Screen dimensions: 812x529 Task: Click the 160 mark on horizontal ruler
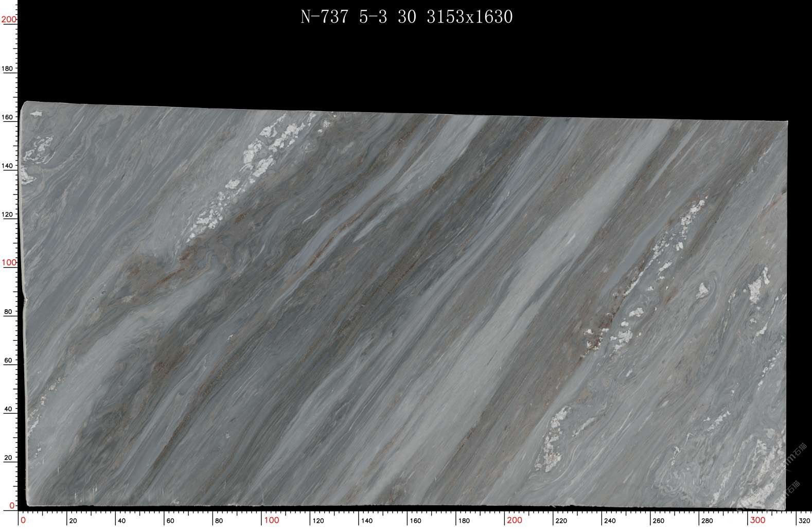(x=415, y=520)
